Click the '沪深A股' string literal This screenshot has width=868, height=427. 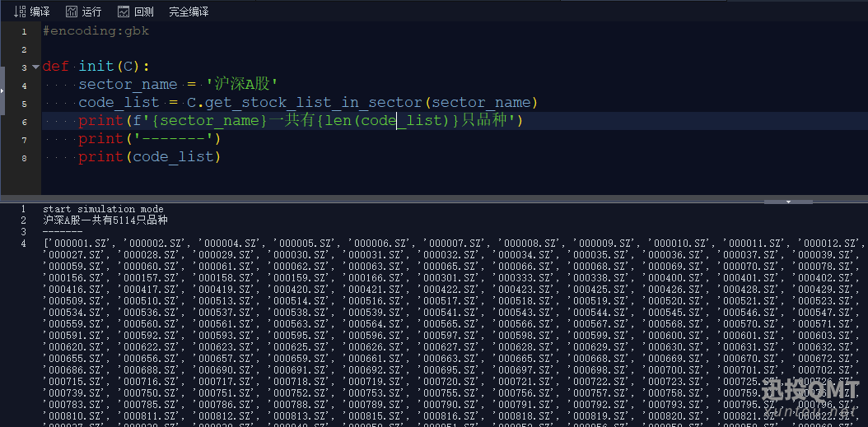point(241,84)
